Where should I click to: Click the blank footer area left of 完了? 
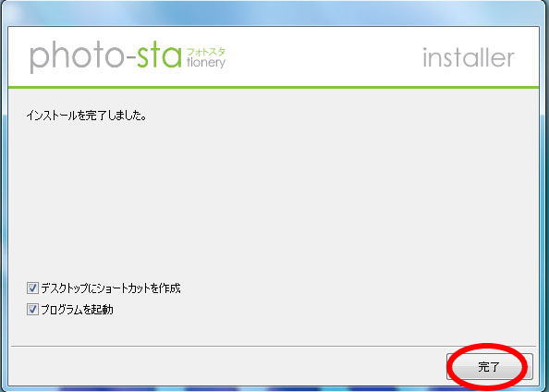coord(227,366)
